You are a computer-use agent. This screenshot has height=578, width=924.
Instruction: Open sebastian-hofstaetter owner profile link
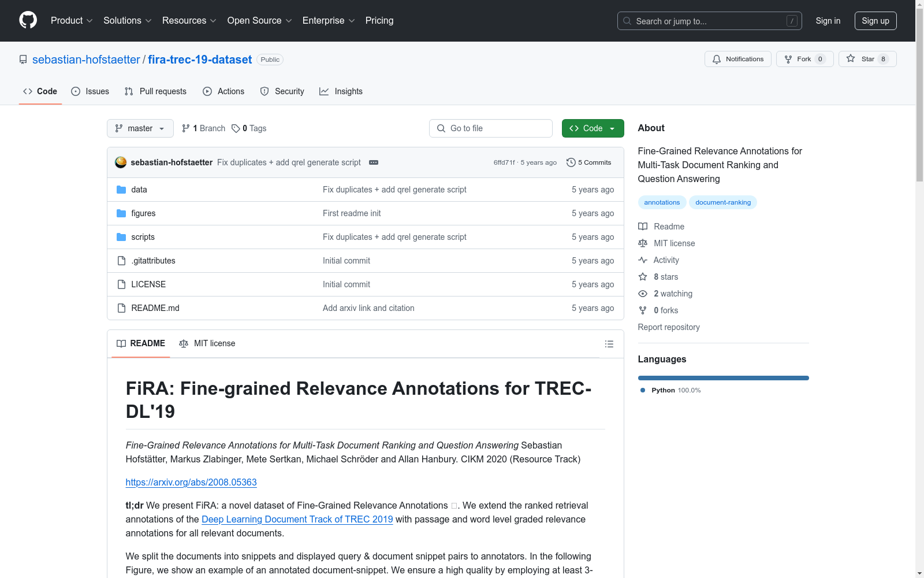tap(86, 60)
